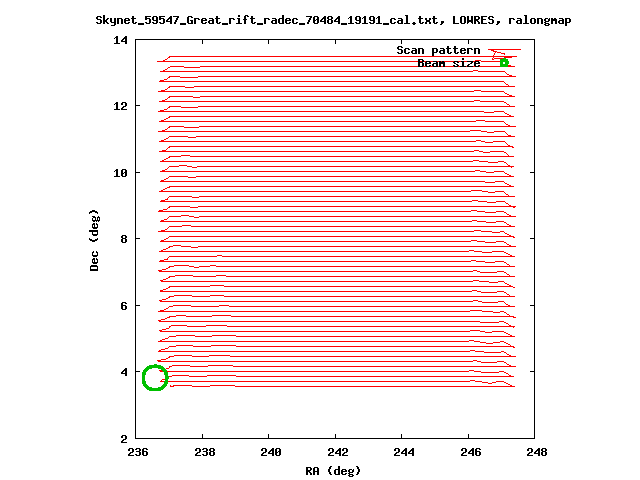Click the x-axis tick label 238
The image size is (640, 480).
pos(204,452)
